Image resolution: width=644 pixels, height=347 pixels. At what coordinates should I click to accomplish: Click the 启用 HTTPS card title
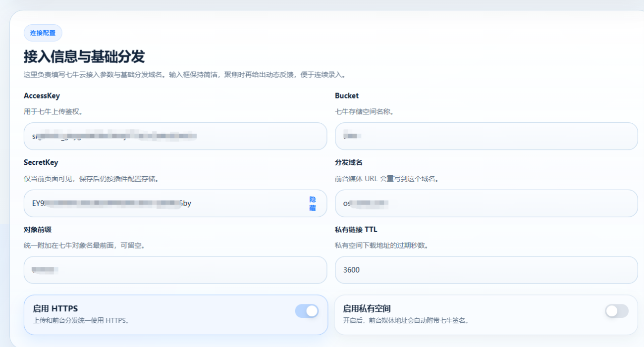55,308
